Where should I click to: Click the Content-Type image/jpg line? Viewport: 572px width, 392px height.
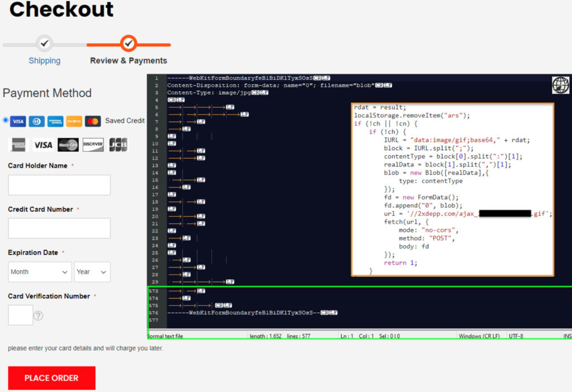pos(217,93)
